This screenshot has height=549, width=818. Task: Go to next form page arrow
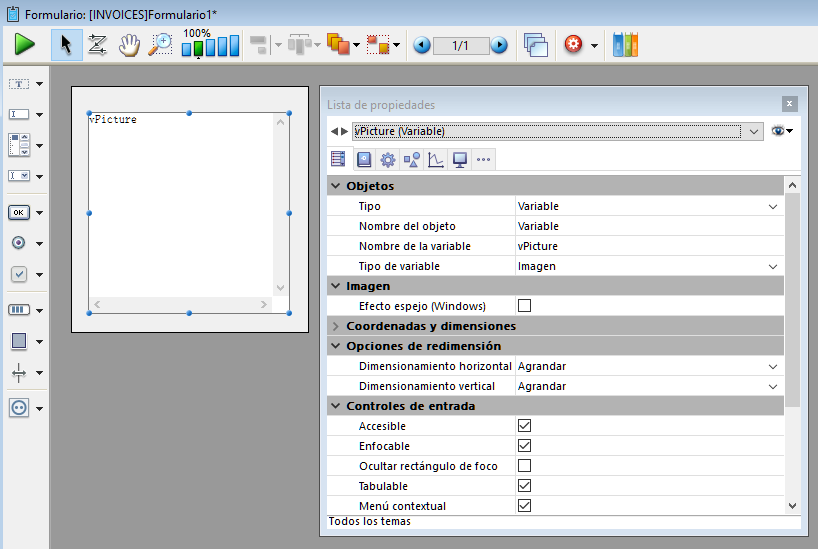click(x=498, y=45)
